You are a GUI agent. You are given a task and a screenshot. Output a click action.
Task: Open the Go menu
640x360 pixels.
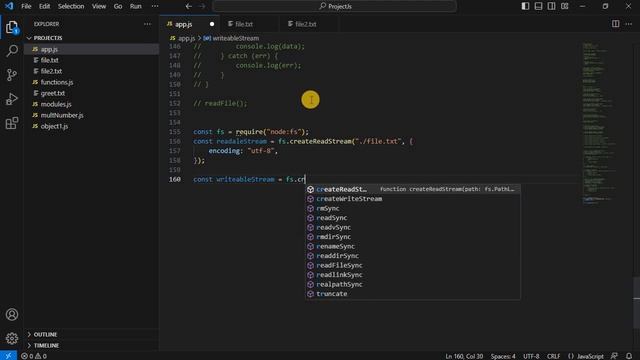coord(118,6)
